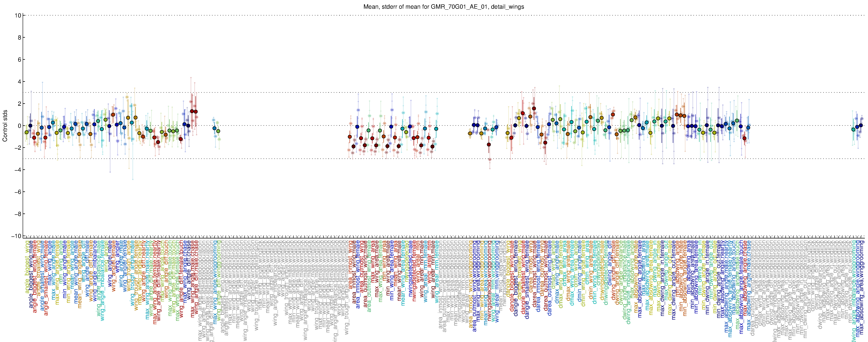Click the y-axis tick label '4'

coord(20,81)
